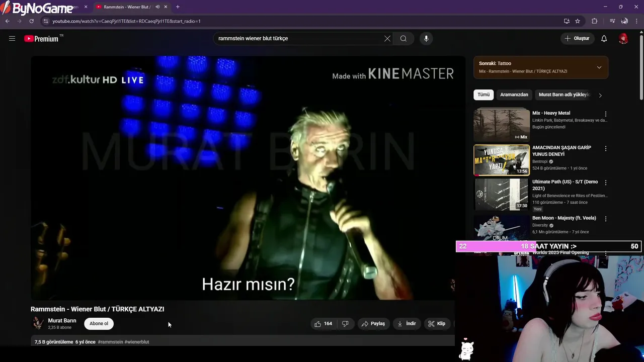Go to YouTube Premium home logo
The height and width of the screenshot is (362, 644).
click(41, 39)
